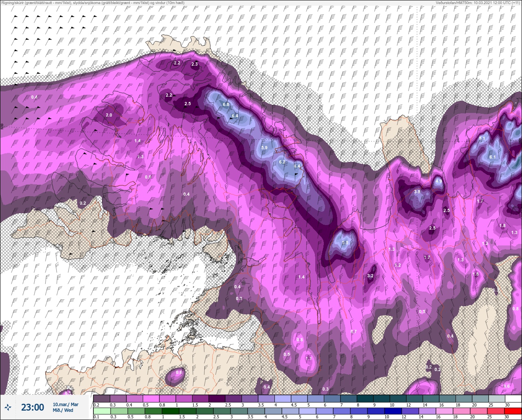
Task: Pick the pale green 0.1 swatch in rain legend
Action: click(102, 411)
